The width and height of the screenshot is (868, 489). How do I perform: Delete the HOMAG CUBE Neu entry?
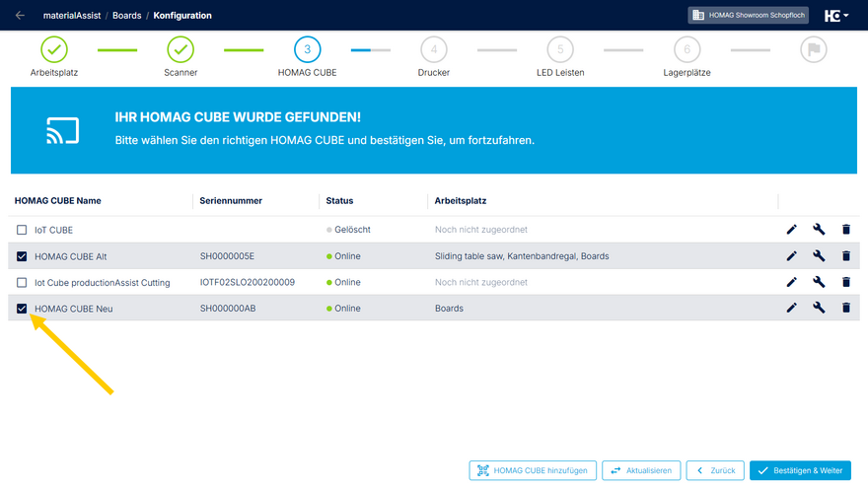846,307
